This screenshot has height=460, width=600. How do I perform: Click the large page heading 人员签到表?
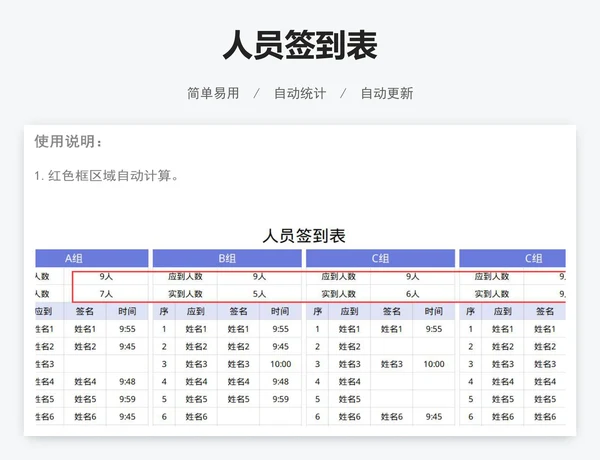300,46
